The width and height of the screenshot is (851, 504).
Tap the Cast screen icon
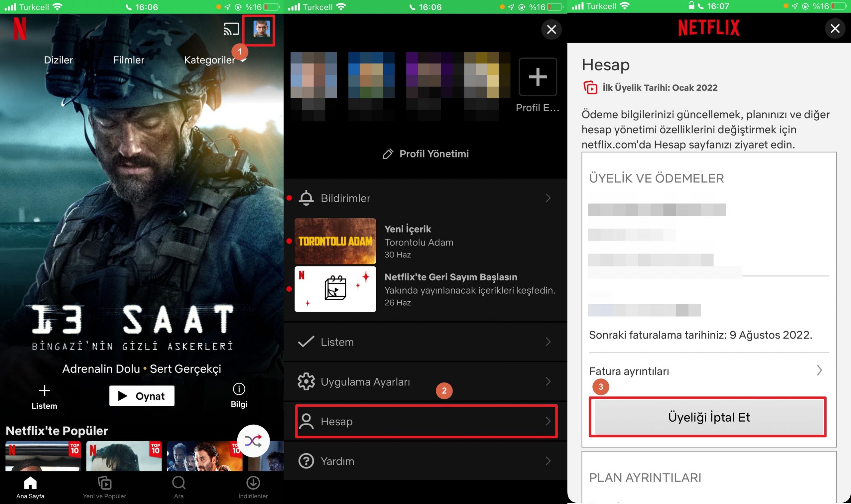pyautogui.click(x=231, y=29)
